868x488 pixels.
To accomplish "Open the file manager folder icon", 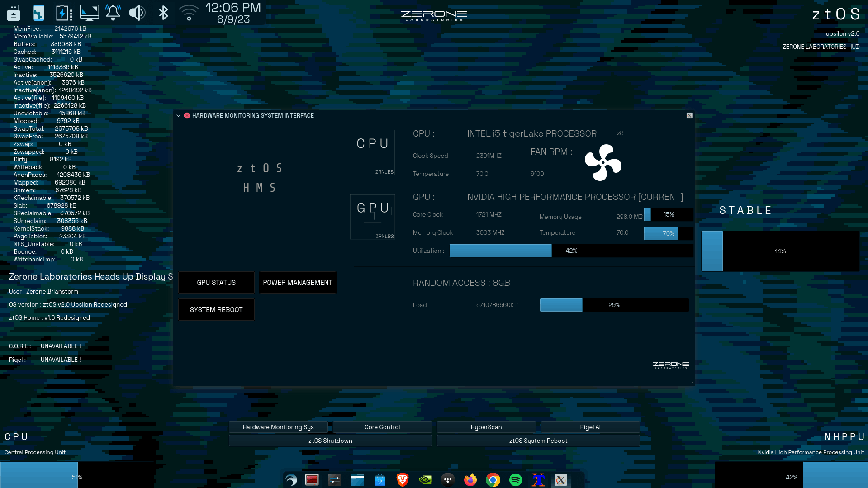I will [x=357, y=479].
